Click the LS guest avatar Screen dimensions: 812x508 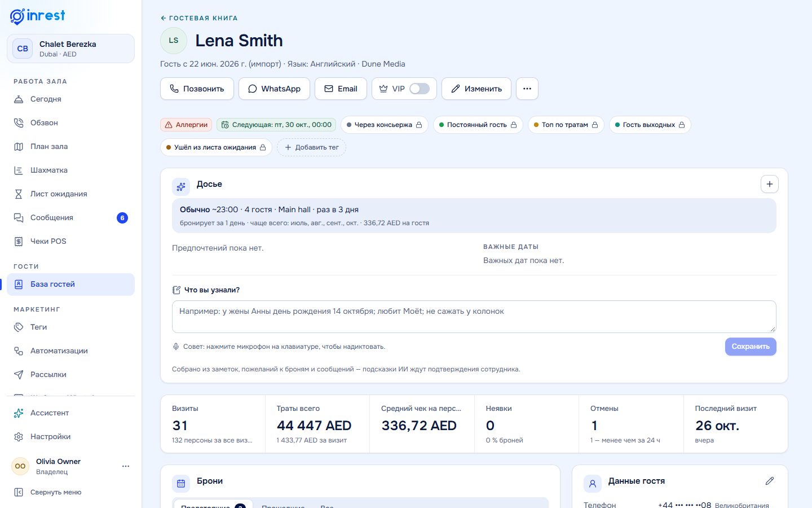(174, 41)
